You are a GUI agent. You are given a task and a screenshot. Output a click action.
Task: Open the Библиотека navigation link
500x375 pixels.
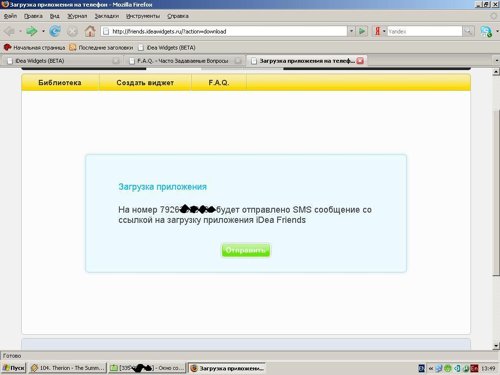(x=60, y=83)
